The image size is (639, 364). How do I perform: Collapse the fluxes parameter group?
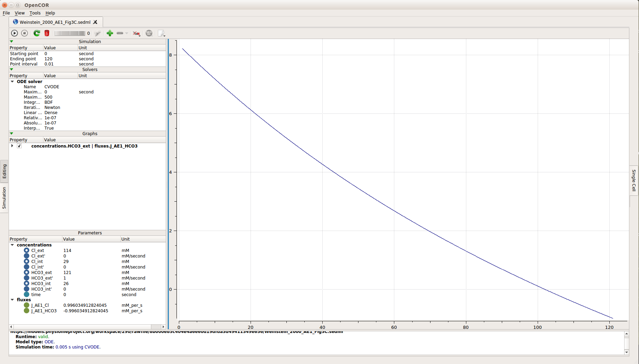coord(12,300)
